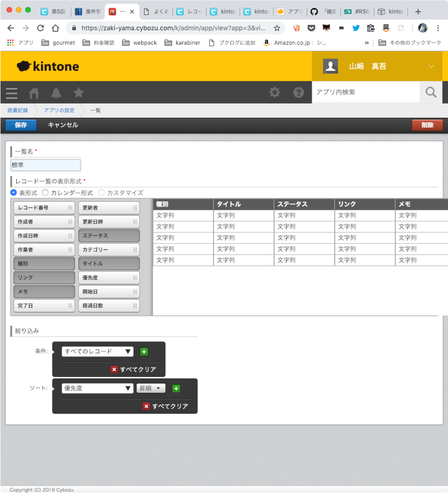The height and width of the screenshot is (493, 448).
Task: Click the red 削除 delete button
Action: 427,125
